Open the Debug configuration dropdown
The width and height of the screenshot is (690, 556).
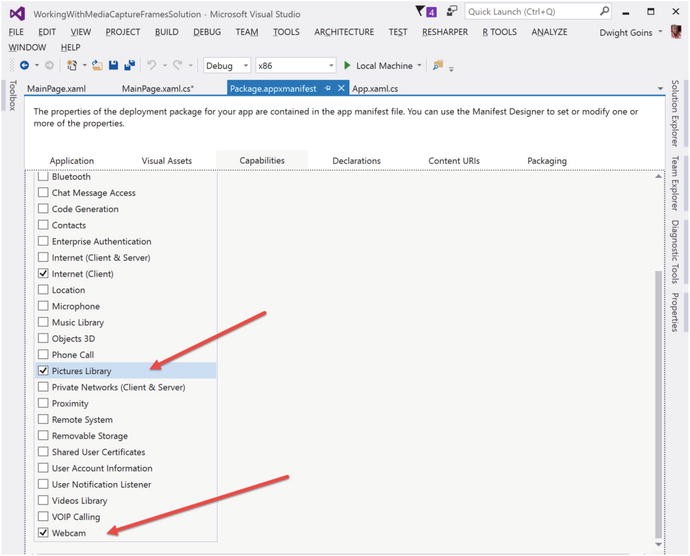[226, 66]
